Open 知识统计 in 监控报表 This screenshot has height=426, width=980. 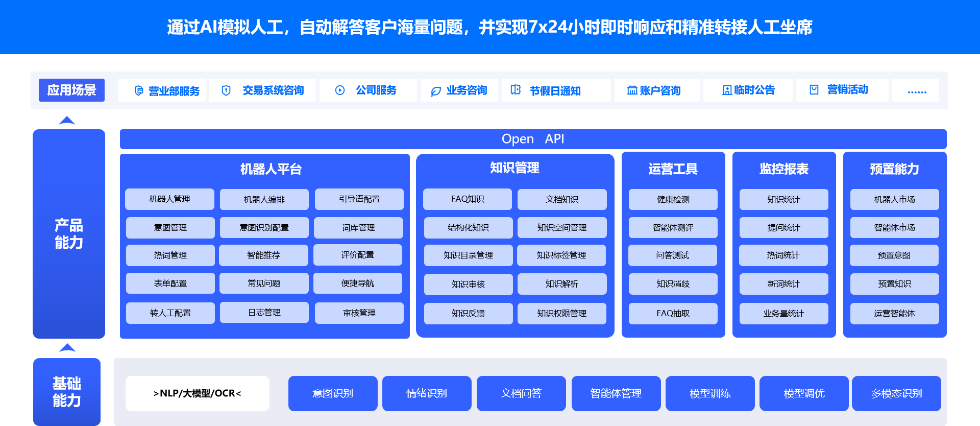(784, 200)
